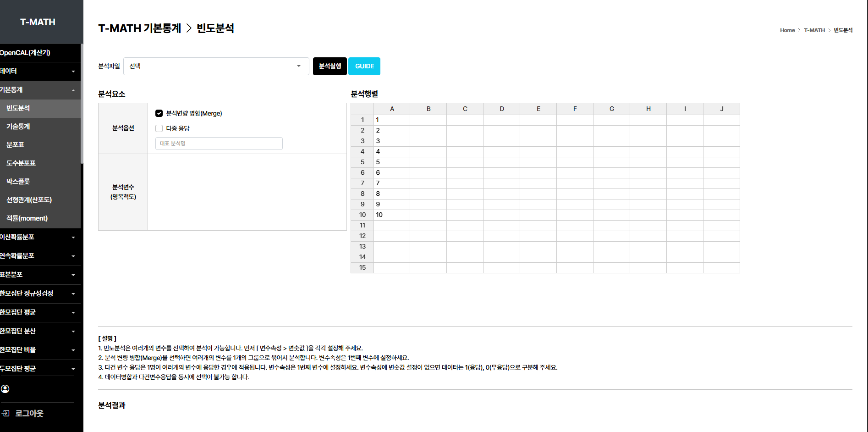868x432 pixels.
Task: Open the 박스플롯 menu item
Action: tap(18, 182)
